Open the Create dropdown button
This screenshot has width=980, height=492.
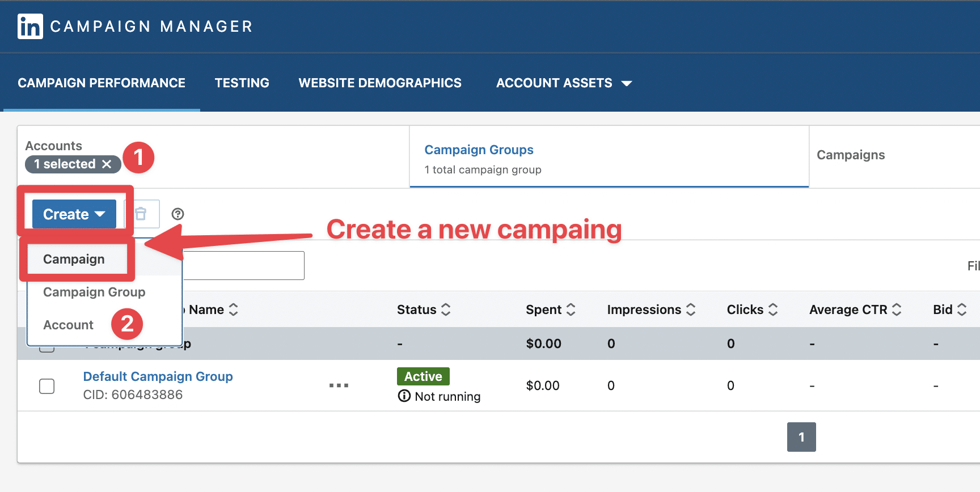[74, 214]
